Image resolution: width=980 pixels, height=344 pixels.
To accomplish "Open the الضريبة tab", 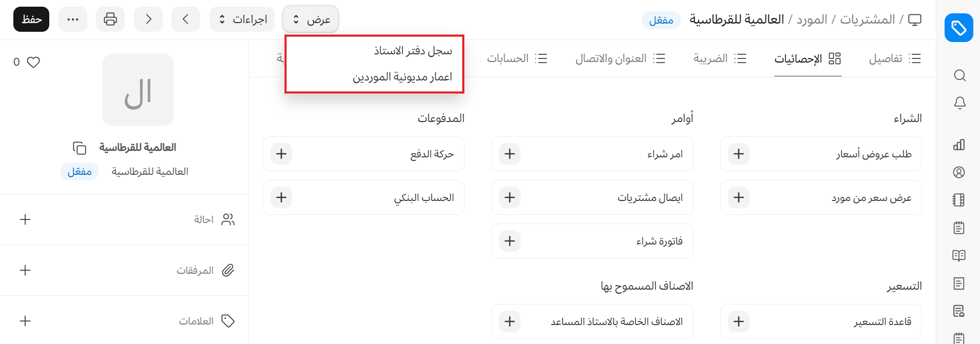I will click(719, 58).
